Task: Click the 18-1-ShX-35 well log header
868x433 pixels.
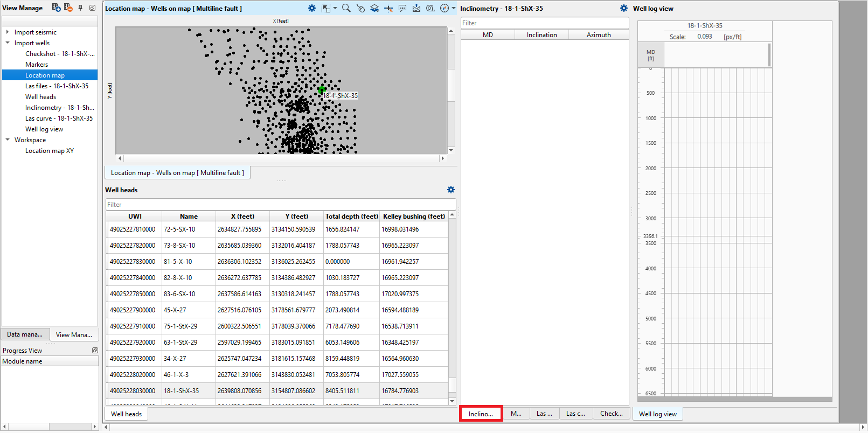Action: tap(705, 26)
